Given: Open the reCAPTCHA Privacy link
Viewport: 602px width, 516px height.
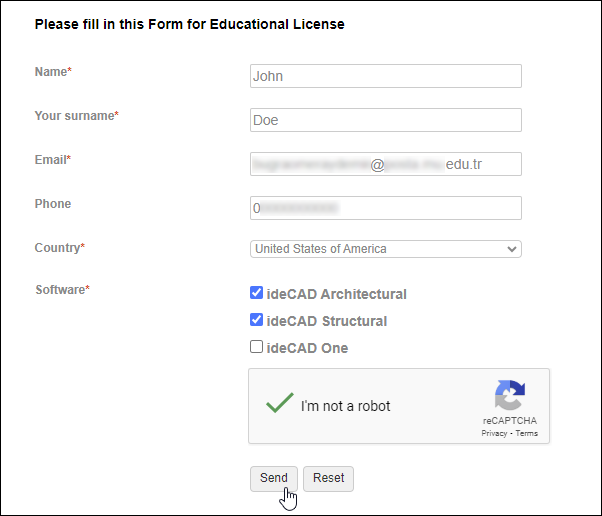Looking at the screenshot, I should coord(494,433).
